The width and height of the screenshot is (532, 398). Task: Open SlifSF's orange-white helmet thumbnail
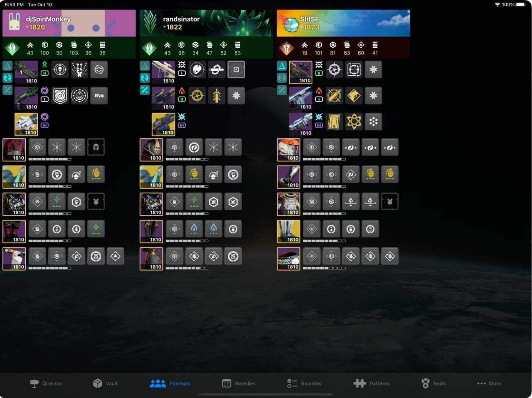coord(288,150)
